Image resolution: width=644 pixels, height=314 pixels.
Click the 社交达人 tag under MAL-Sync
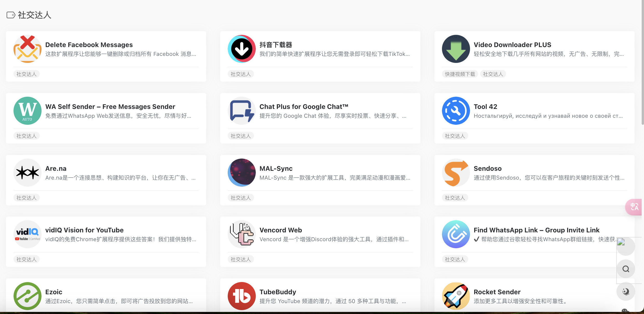241,198
